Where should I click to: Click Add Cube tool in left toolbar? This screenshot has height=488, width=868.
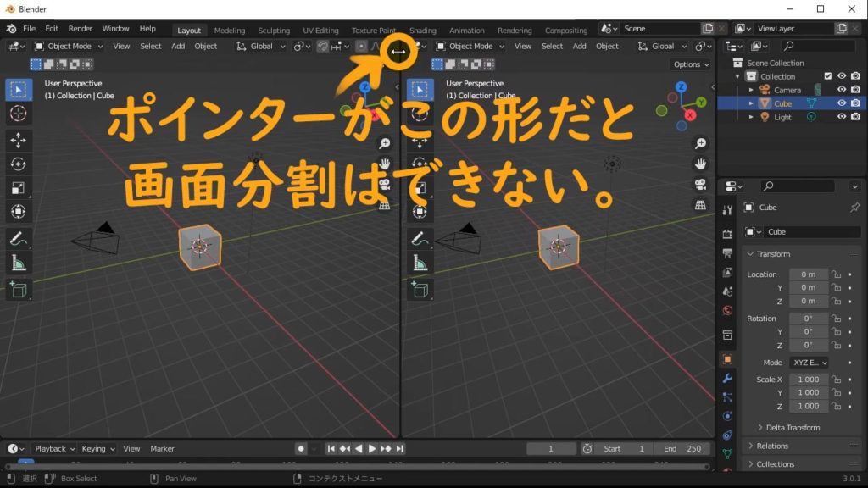tap(19, 291)
